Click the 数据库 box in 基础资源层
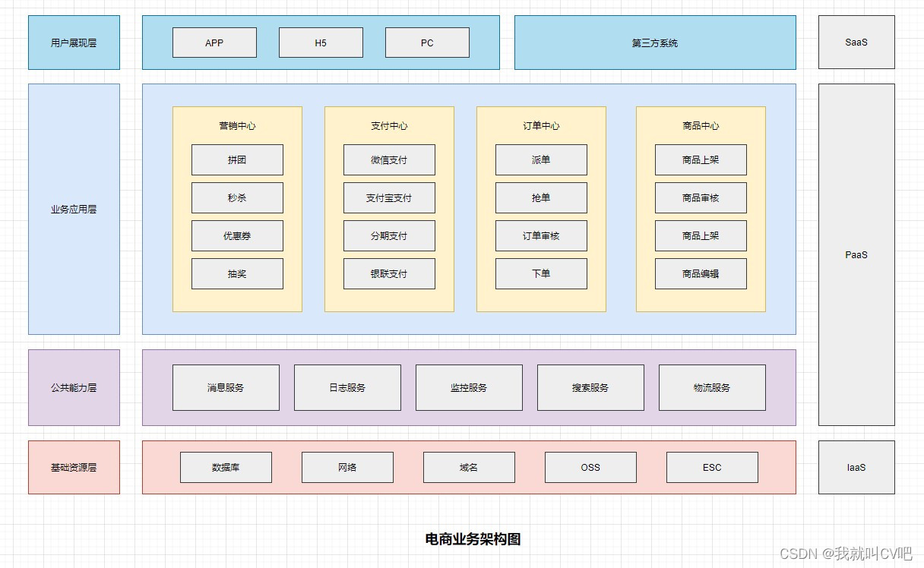 click(x=226, y=467)
